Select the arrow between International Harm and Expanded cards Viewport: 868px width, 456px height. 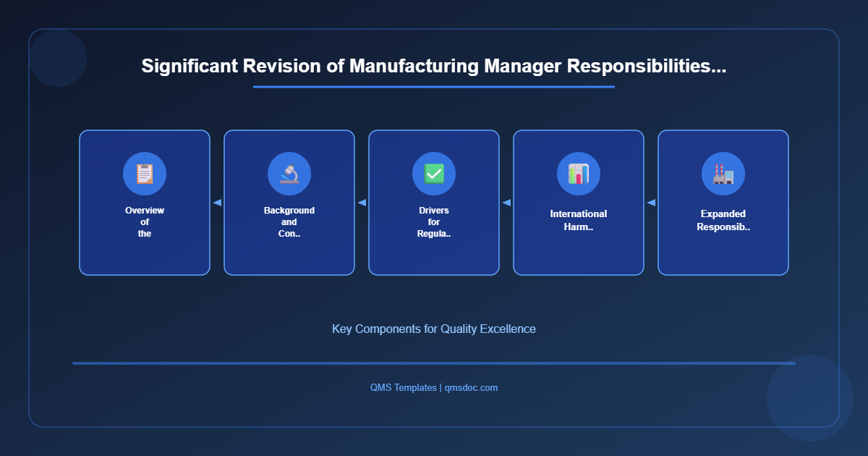point(651,203)
